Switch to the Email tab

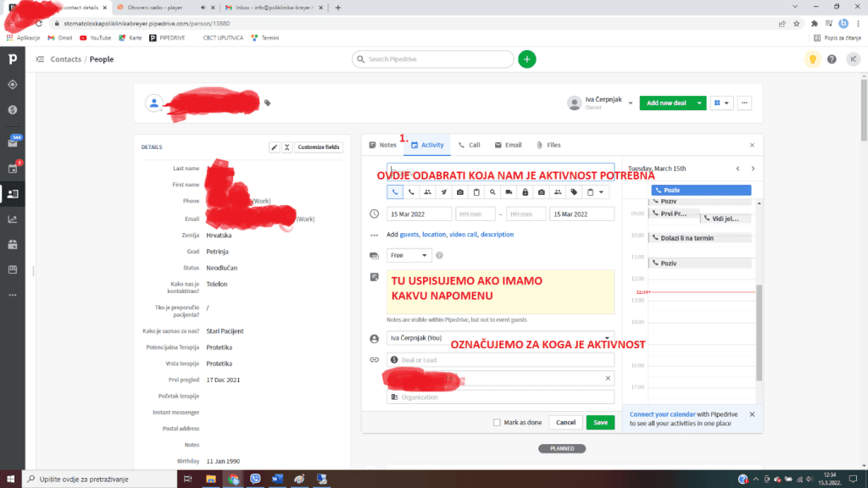click(509, 145)
